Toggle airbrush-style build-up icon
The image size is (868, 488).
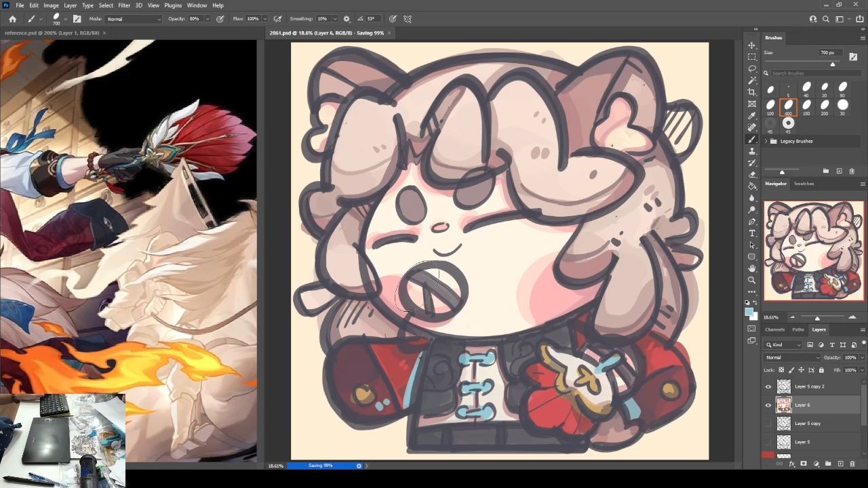pyautogui.click(x=277, y=19)
